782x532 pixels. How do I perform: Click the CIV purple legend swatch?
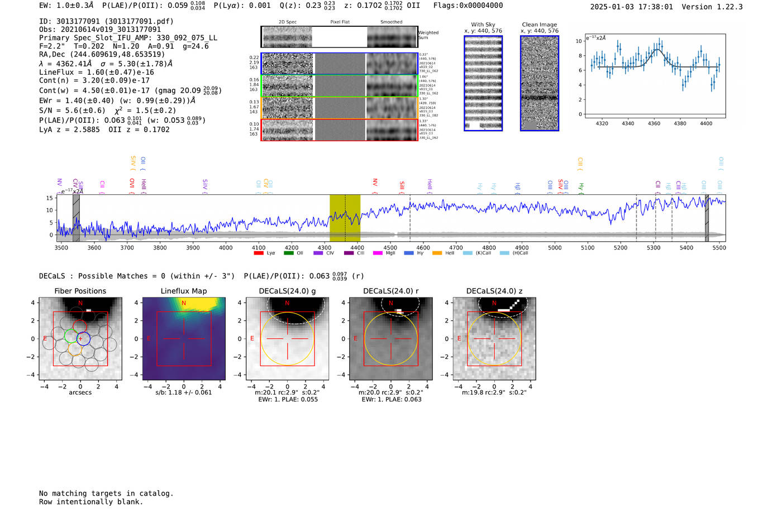318,253
